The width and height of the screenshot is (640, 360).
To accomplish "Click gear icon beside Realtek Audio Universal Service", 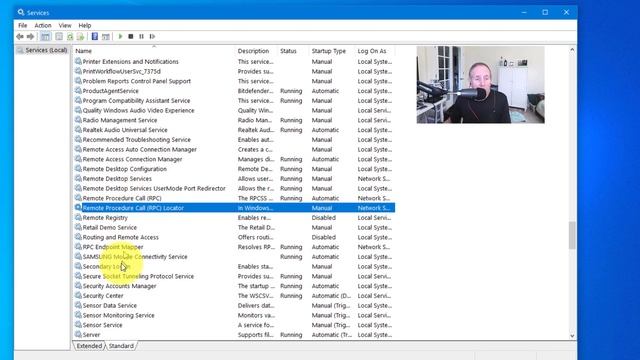I will [x=78, y=130].
